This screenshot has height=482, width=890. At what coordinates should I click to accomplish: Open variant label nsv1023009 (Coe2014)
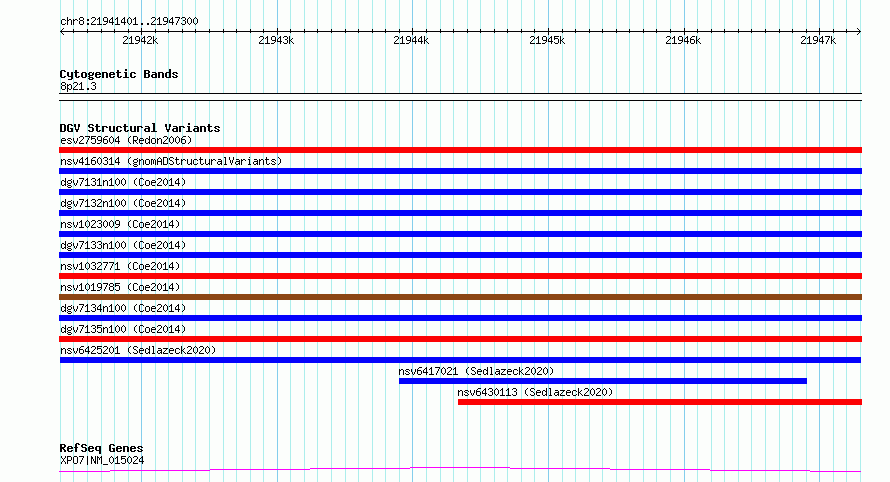pyautogui.click(x=120, y=224)
